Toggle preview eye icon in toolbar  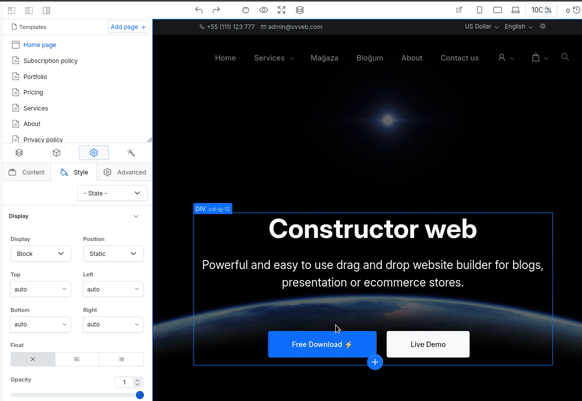tap(264, 10)
